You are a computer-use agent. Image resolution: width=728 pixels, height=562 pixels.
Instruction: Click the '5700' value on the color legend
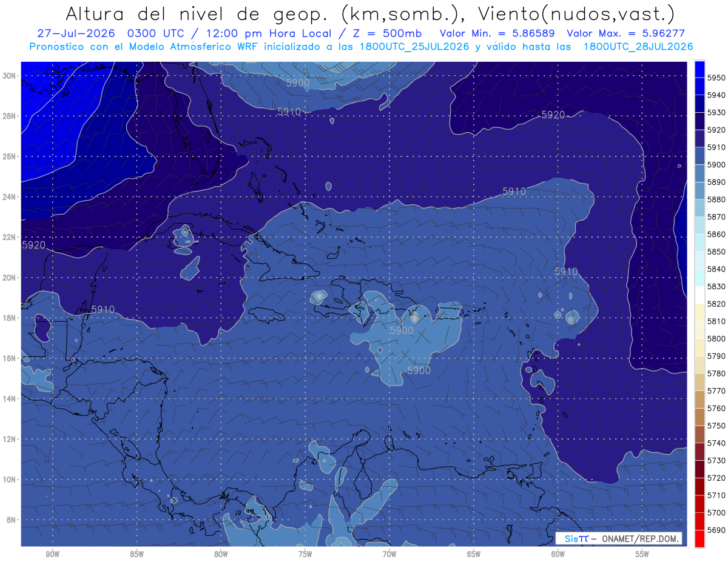[716, 512]
